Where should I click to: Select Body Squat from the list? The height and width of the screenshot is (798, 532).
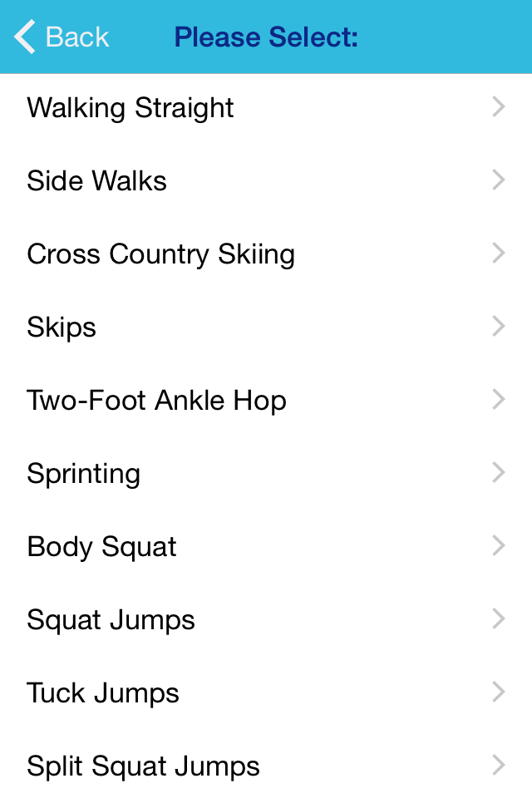click(101, 547)
